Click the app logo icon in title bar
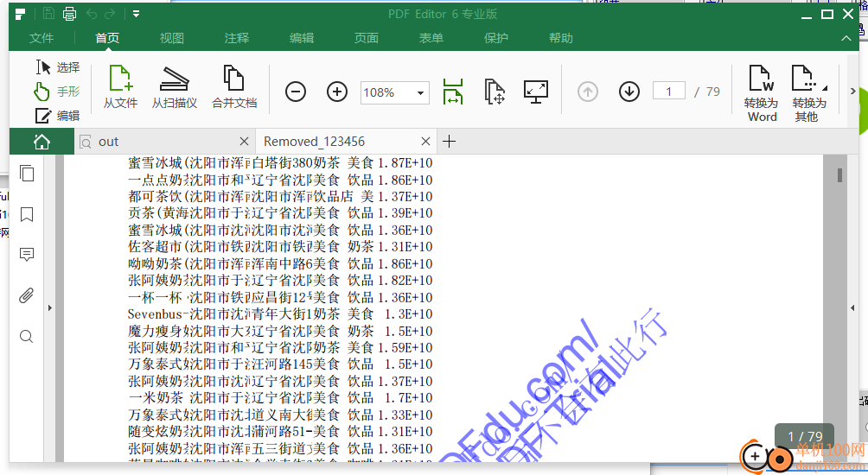Viewport: 868px width, 475px height. [20, 14]
